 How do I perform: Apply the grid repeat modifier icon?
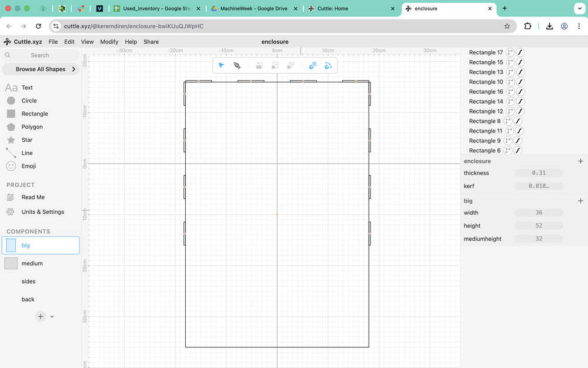[313, 66]
